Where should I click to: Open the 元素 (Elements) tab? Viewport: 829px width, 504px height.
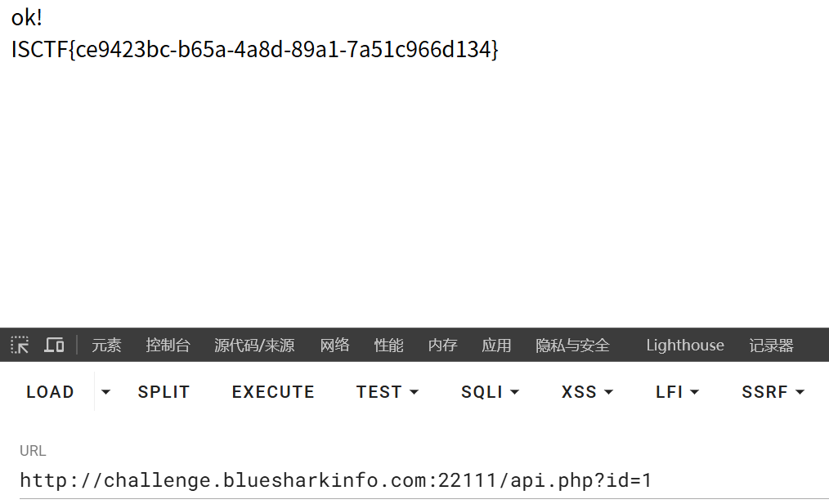pos(106,346)
